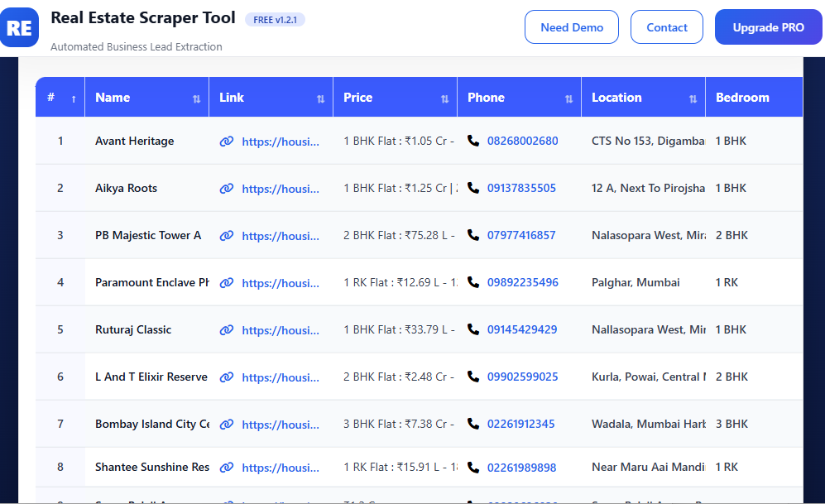
Task: Click the FREE v1.2.1 version badge
Action: click(x=275, y=20)
